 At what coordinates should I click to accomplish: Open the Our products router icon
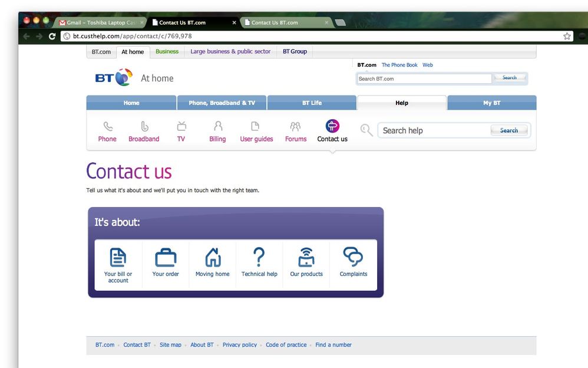[306, 257]
